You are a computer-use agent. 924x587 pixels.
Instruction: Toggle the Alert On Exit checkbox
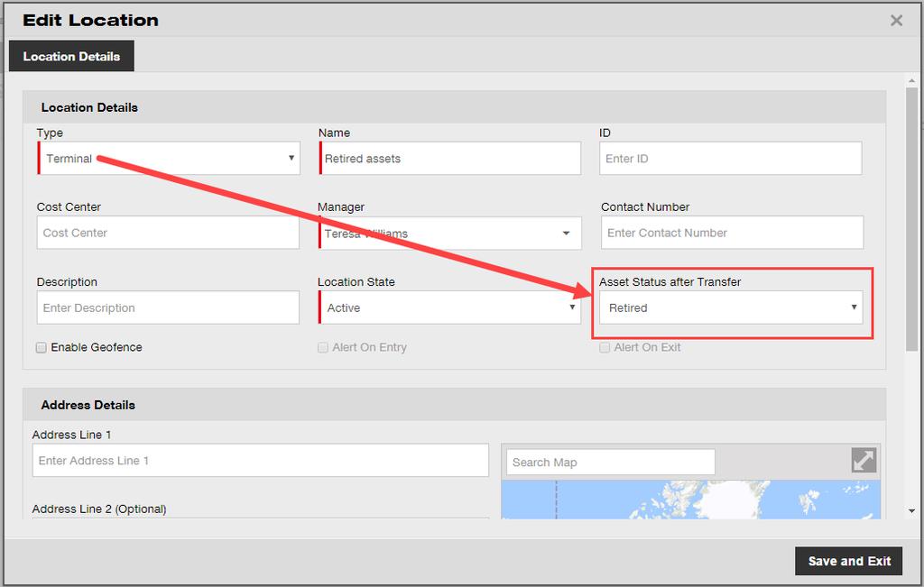click(x=605, y=347)
